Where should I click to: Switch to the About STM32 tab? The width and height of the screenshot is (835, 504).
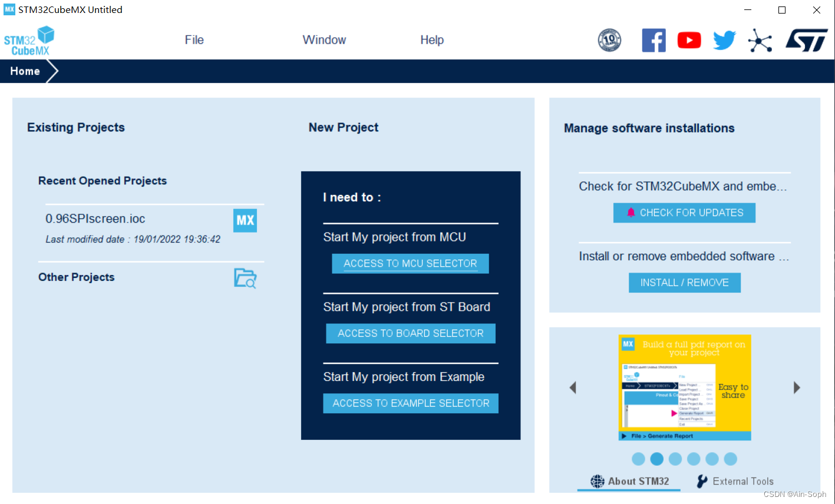[629, 481]
